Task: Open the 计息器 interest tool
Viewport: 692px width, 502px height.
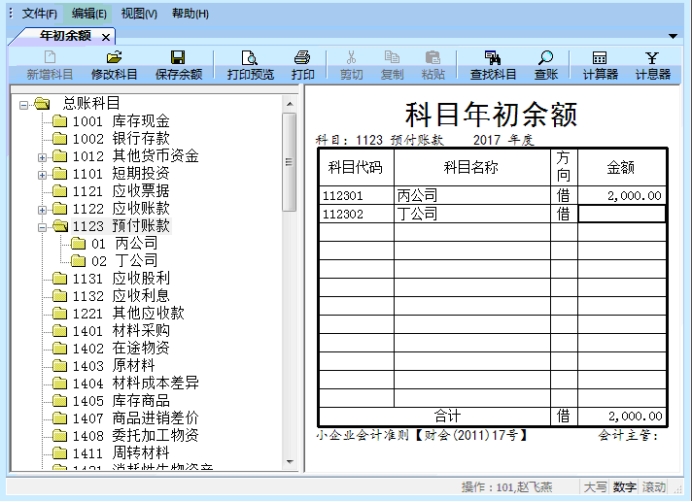Action: (652, 57)
